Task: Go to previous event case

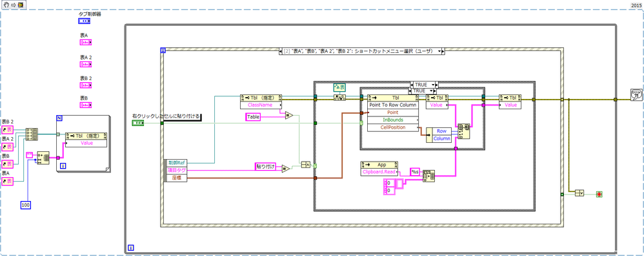Action: point(281,51)
